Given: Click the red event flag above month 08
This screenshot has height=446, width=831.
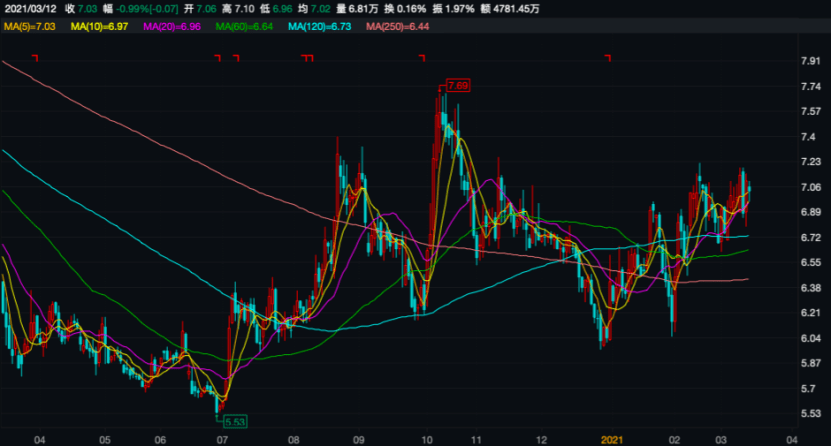Looking at the screenshot, I should 307,58.
